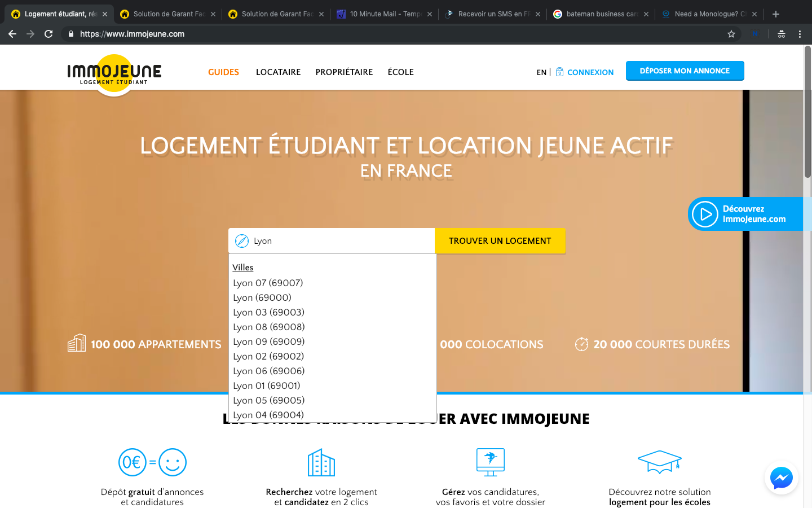The height and width of the screenshot is (508, 812).
Task: Close the Need a Monologue tab
Action: click(754, 14)
